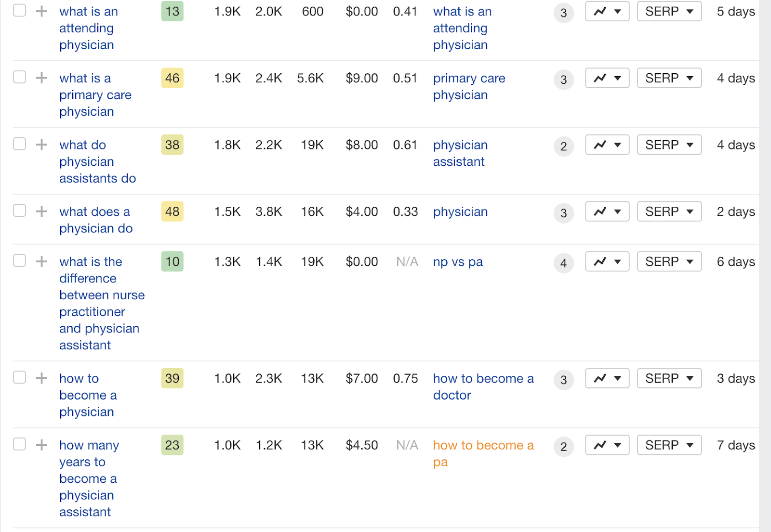The width and height of the screenshot is (771, 532).
Task: Open keyword 'what is the difference between nurse practitioner and physician assistant'
Action: pyautogui.click(x=102, y=303)
